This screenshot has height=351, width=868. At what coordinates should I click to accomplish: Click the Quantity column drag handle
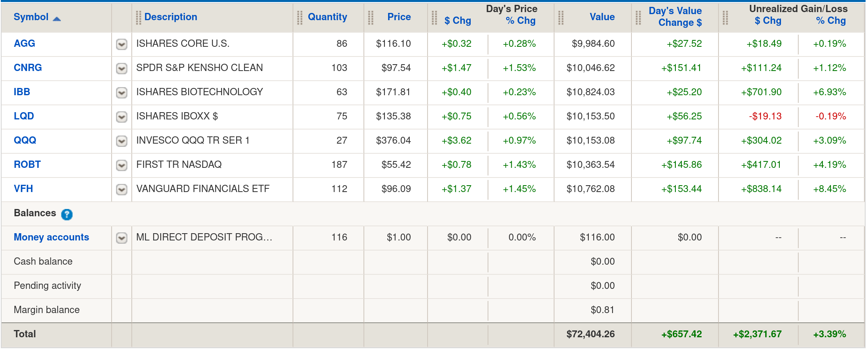(300, 17)
